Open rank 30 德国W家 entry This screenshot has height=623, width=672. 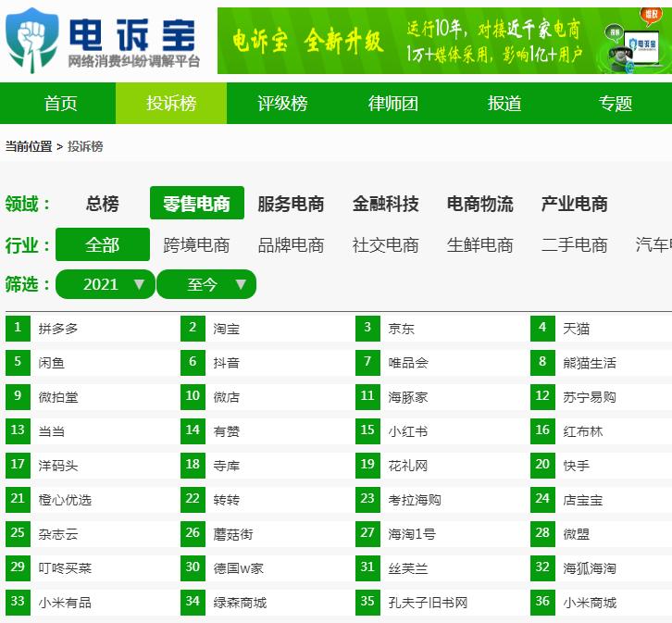[238, 569]
